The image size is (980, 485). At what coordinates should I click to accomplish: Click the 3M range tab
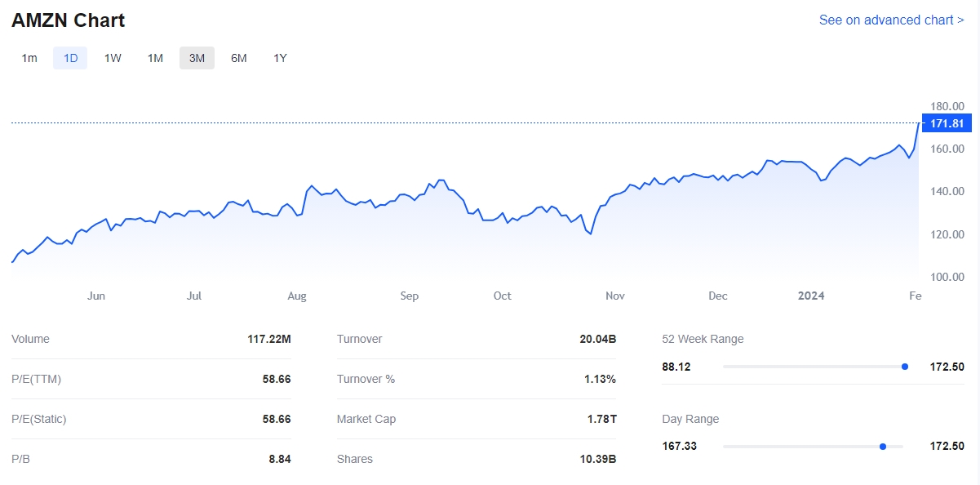pyautogui.click(x=197, y=58)
